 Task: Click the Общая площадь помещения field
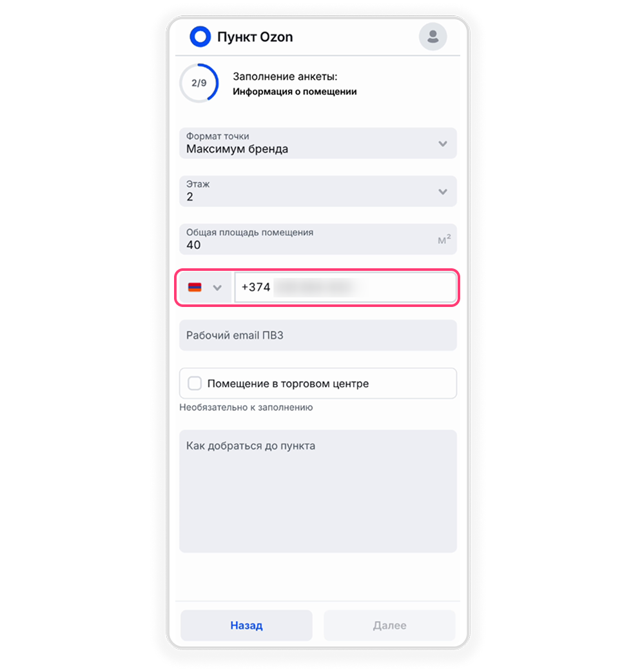(318, 239)
